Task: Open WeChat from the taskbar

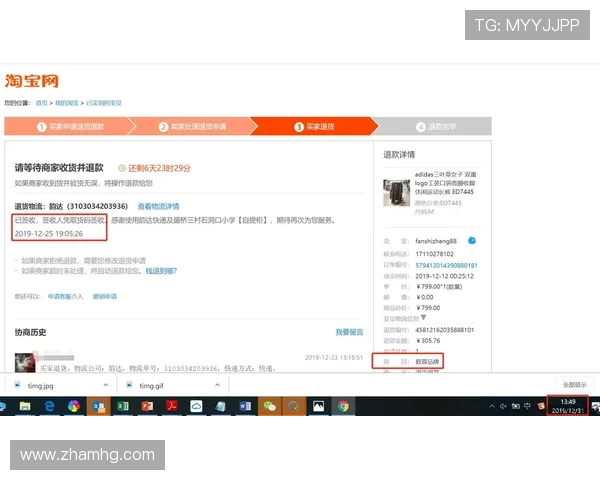Action: tap(270, 406)
